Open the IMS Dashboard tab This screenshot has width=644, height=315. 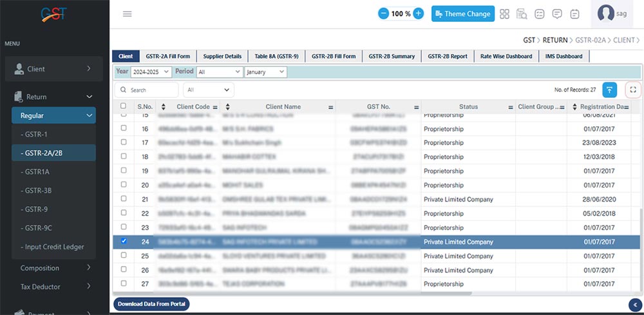(563, 56)
